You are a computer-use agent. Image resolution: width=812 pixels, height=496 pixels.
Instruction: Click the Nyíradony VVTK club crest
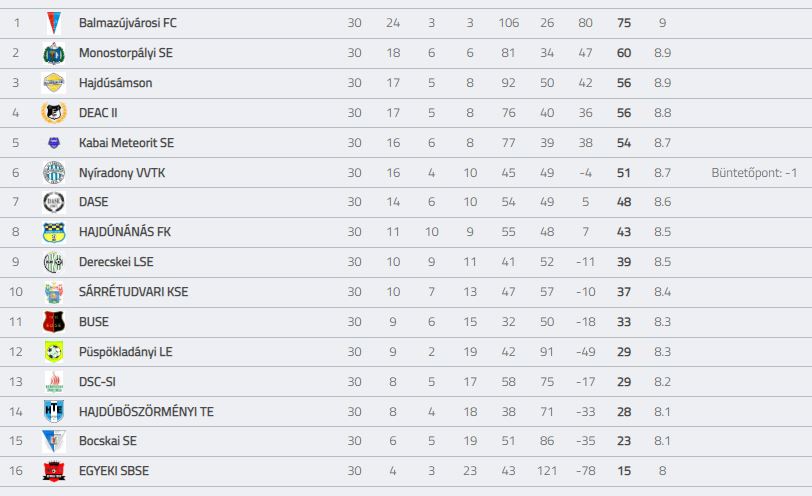54,172
